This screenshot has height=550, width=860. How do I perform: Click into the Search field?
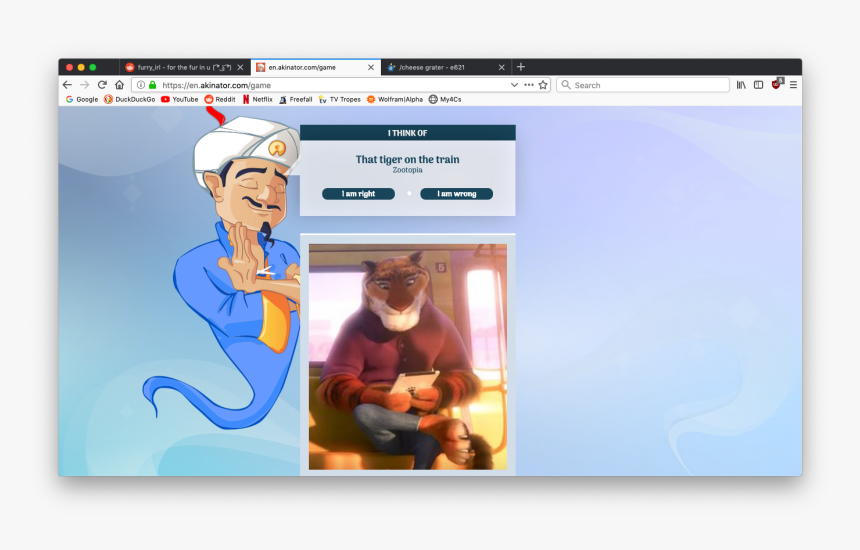643,85
